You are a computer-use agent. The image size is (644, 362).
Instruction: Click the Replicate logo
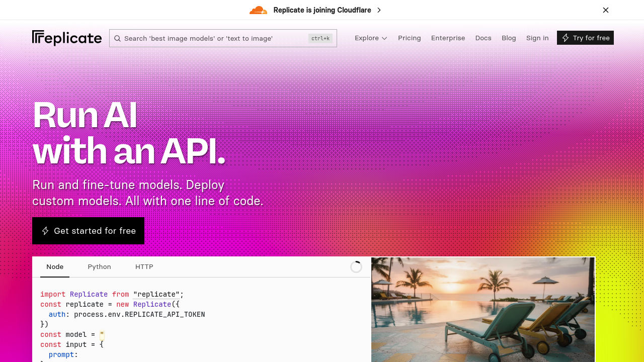[x=66, y=38]
